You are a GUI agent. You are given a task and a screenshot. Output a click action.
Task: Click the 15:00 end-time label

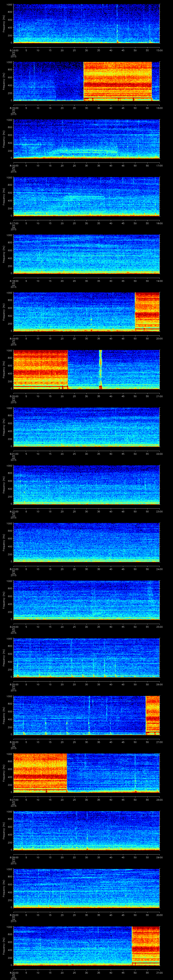159,50
